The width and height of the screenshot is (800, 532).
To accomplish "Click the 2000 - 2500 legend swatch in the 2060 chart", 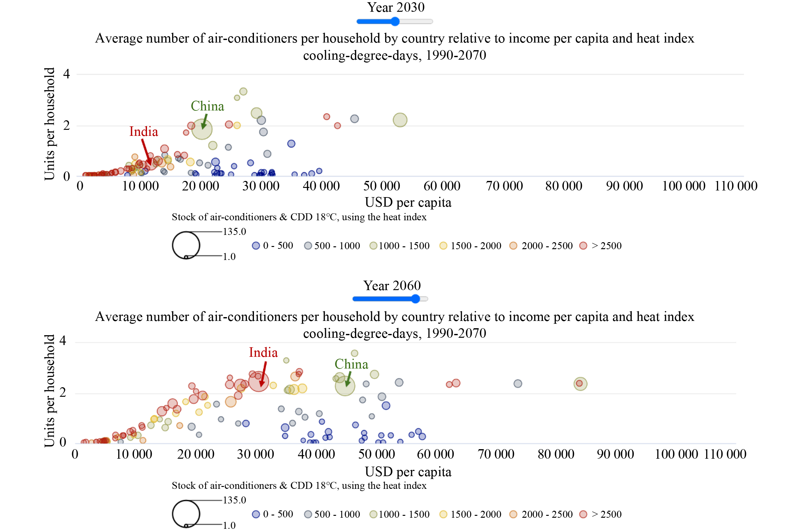I will tap(513, 514).
